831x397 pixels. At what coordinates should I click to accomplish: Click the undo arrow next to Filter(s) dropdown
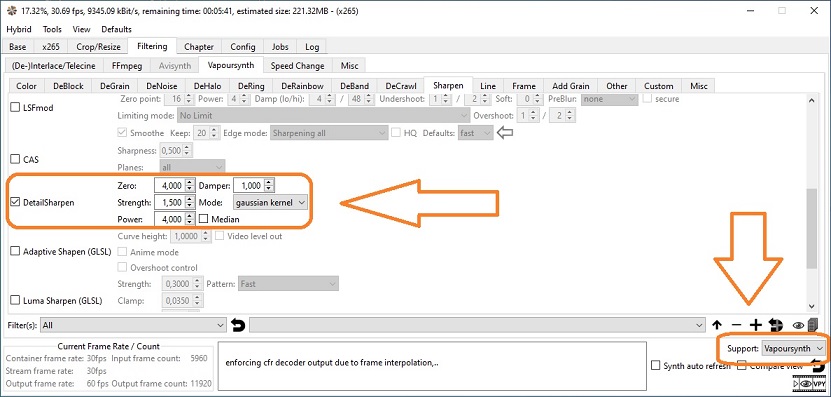(x=238, y=325)
